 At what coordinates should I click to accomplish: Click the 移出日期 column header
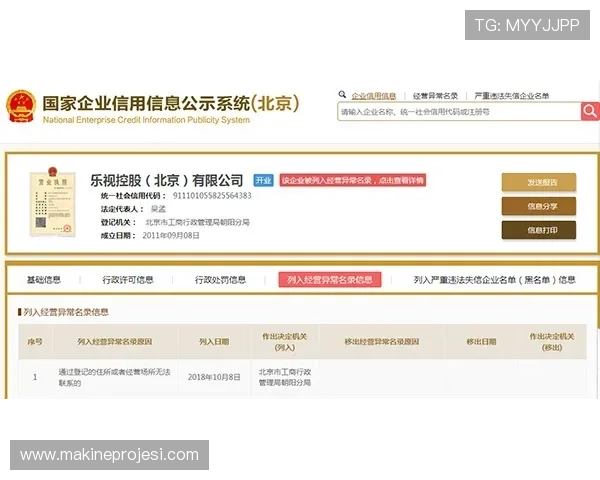[481, 341]
